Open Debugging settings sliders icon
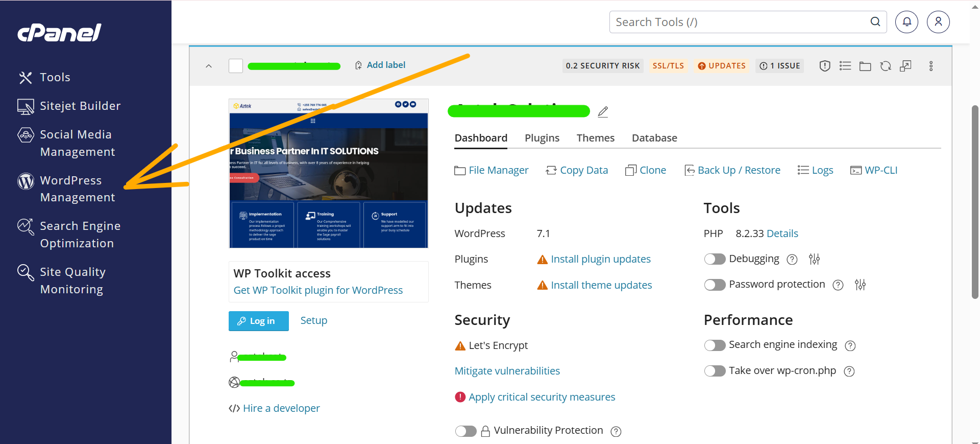980x444 pixels. (x=814, y=259)
